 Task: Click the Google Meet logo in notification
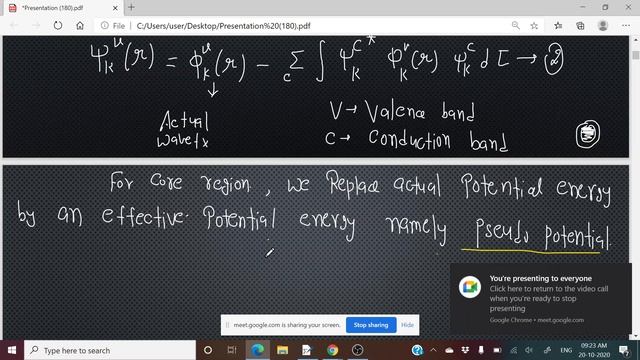point(469,287)
